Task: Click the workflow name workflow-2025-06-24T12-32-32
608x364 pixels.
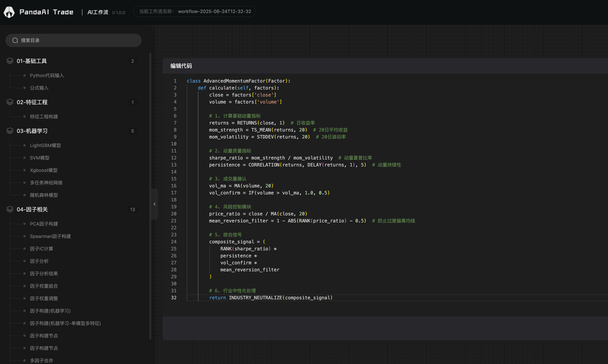Action: click(215, 11)
